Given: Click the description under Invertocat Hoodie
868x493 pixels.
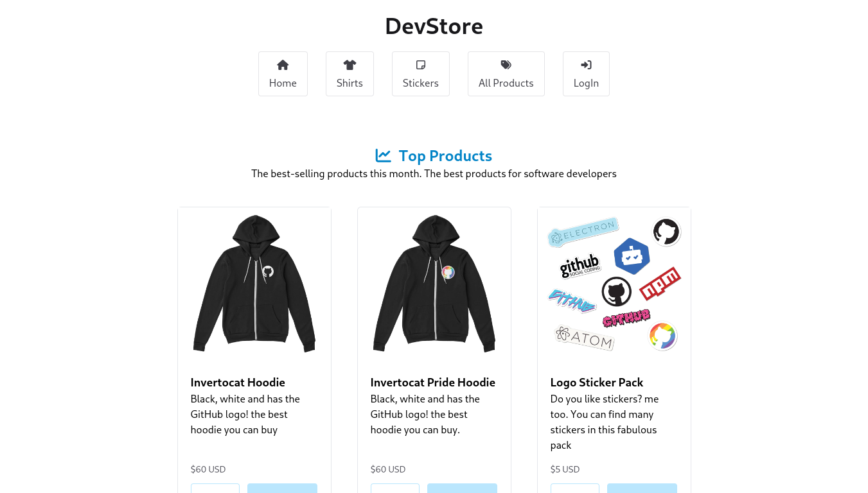Looking at the screenshot, I should click(245, 414).
